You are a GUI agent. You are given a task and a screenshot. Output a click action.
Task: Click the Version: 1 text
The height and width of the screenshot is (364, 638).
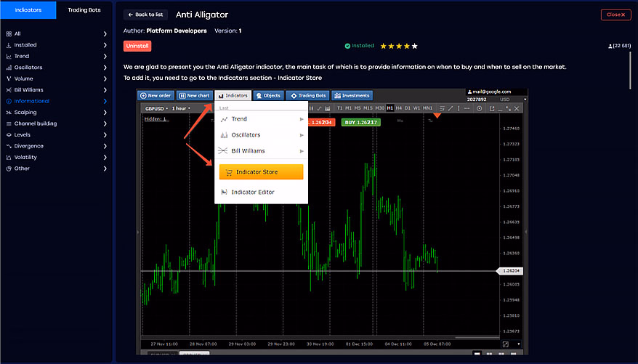tap(228, 31)
